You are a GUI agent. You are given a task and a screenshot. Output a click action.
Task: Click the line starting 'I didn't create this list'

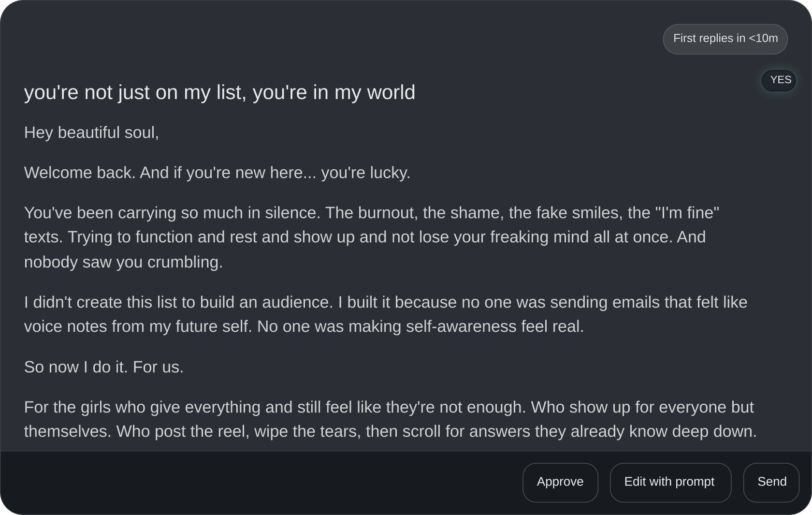click(x=385, y=302)
